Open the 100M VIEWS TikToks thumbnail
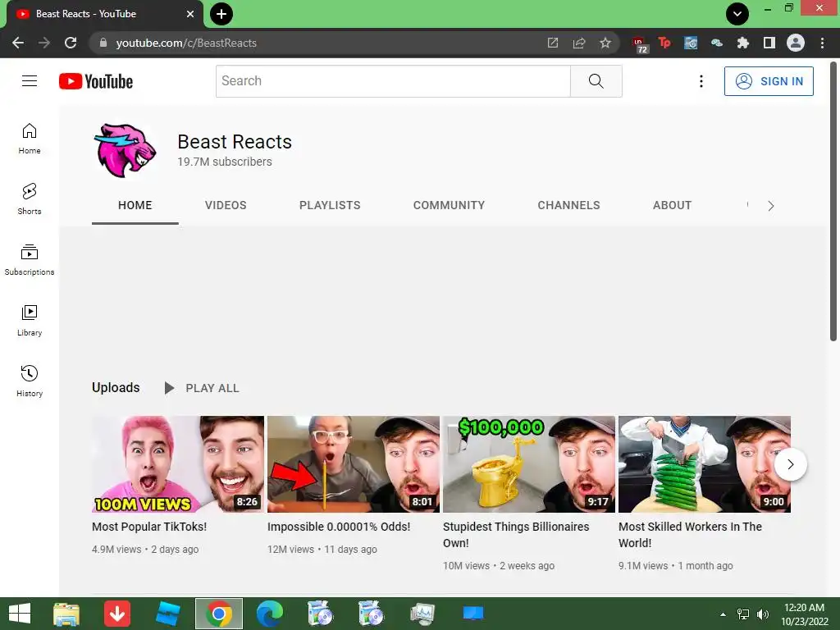This screenshot has height=630, width=840. coord(178,464)
